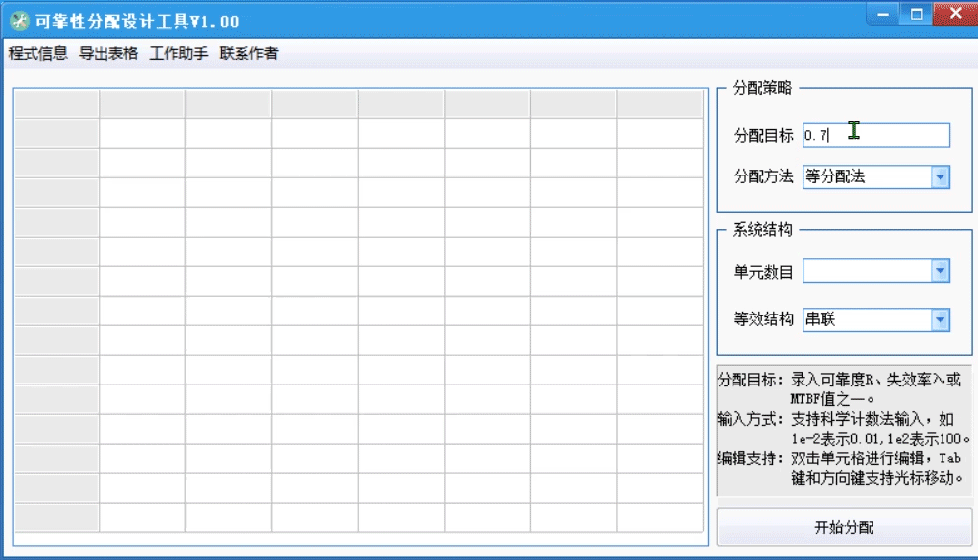Click the bottom-right cell of the table
This screenshot has height=560, width=978.
click(x=660, y=518)
